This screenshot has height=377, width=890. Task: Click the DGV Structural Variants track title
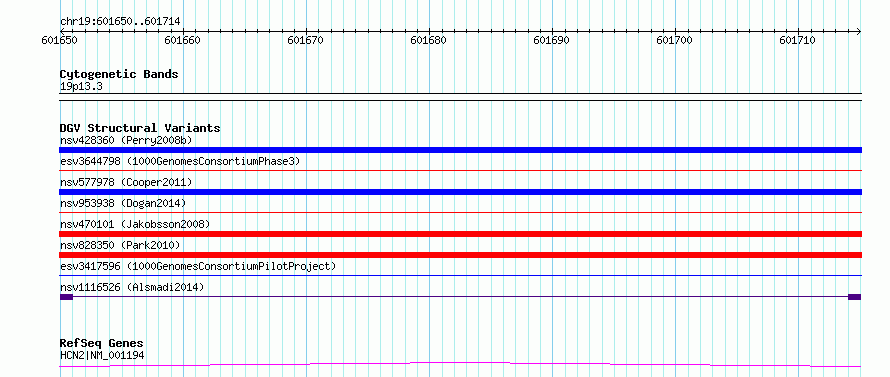pyautogui.click(x=140, y=128)
